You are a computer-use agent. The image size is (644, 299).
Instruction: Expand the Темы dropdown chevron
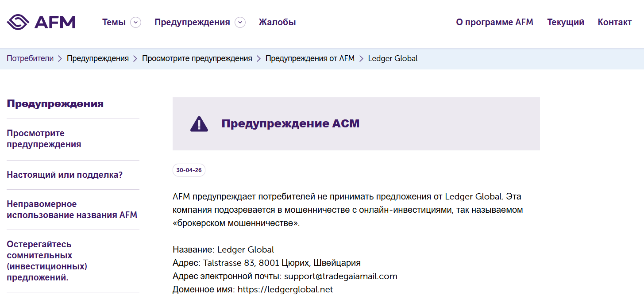pyautogui.click(x=136, y=22)
